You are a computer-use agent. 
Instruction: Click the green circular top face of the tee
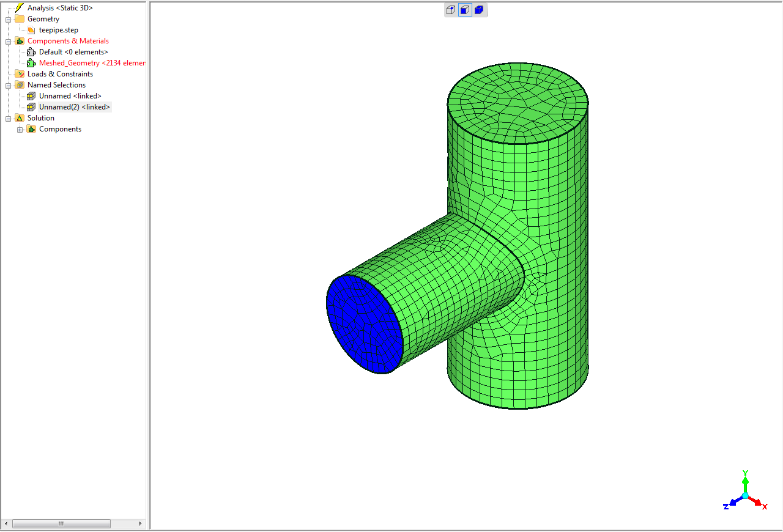click(518, 102)
